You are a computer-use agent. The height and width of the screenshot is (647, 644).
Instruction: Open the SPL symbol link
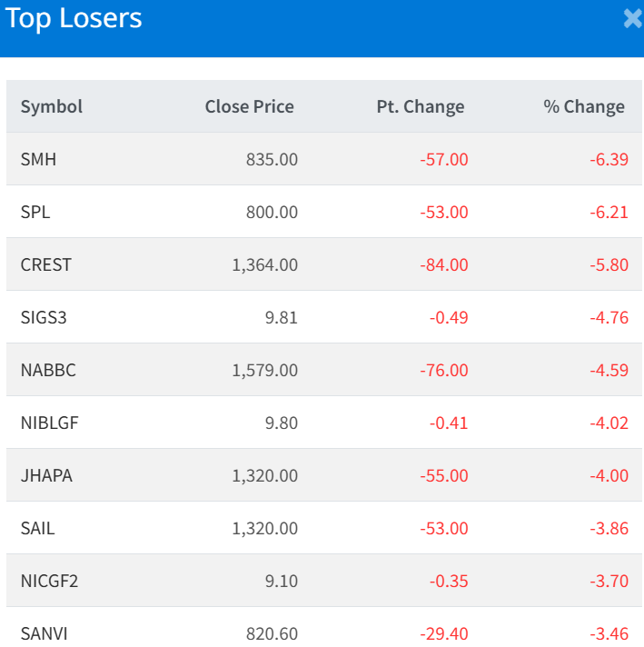tap(35, 212)
